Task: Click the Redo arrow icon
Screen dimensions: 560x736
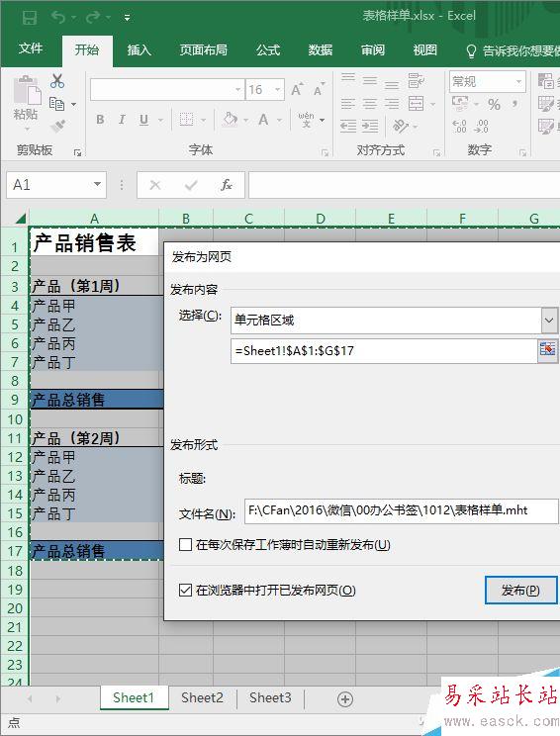Action: [x=93, y=18]
